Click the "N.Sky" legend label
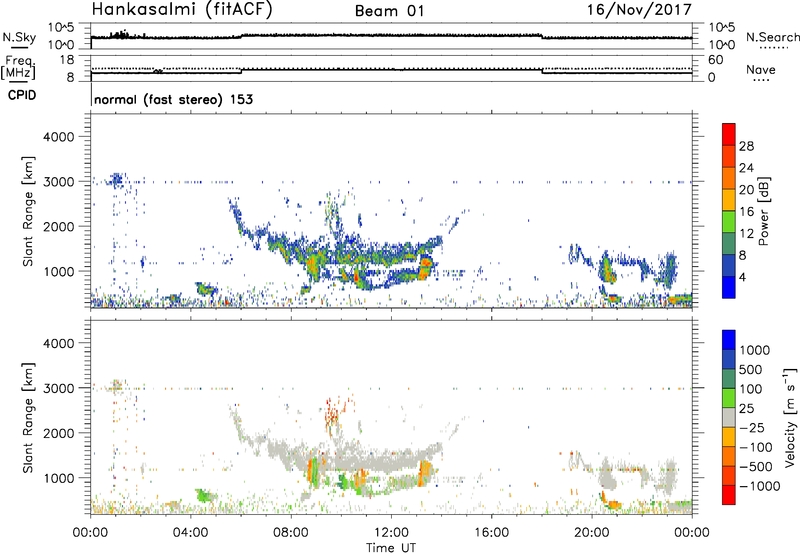Screen dimensions: 800x554 pyautogui.click(x=19, y=37)
